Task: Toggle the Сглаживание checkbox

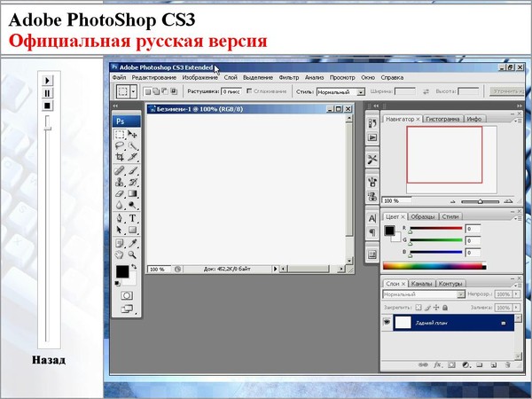Action: (x=249, y=91)
